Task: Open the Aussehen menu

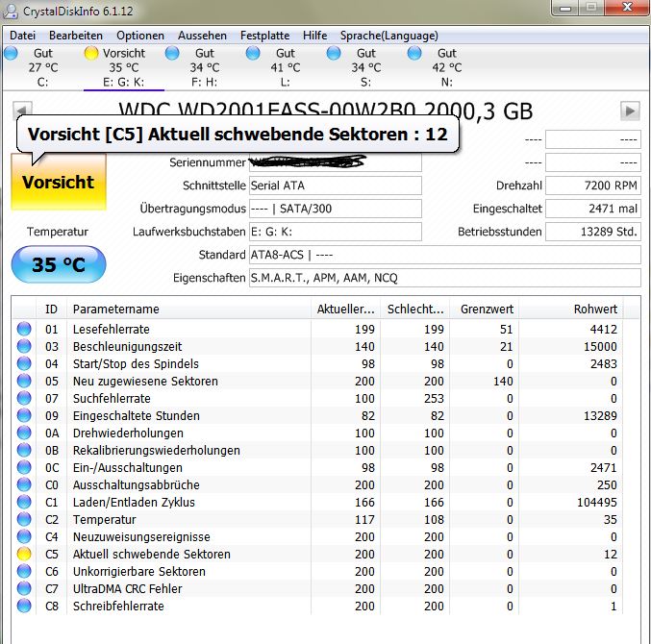Action: click(x=202, y=36)
